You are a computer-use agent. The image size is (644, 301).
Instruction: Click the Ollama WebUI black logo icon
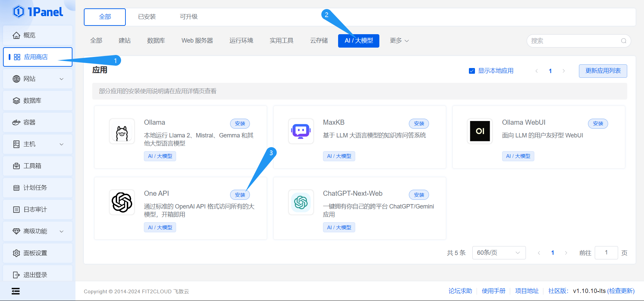pos(480,131)
